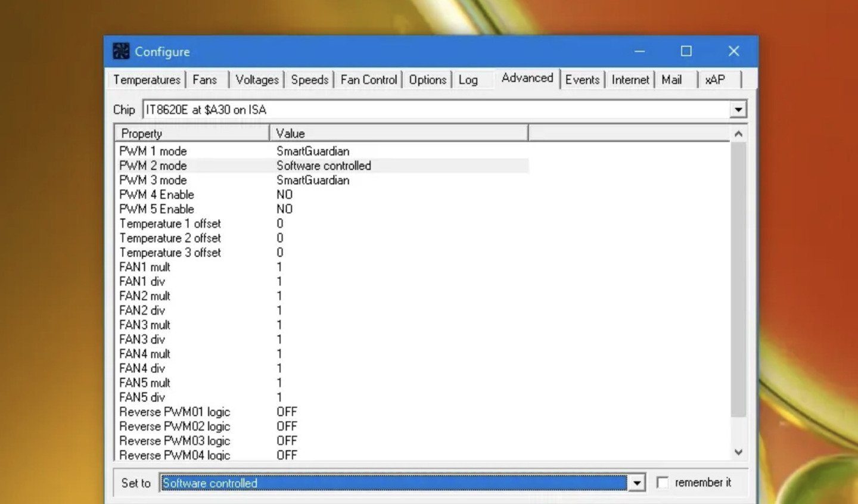The width and height of the screenshot is (858, 504).
Task: Select the FAN3 mult property
Action: tap(145, 325)
